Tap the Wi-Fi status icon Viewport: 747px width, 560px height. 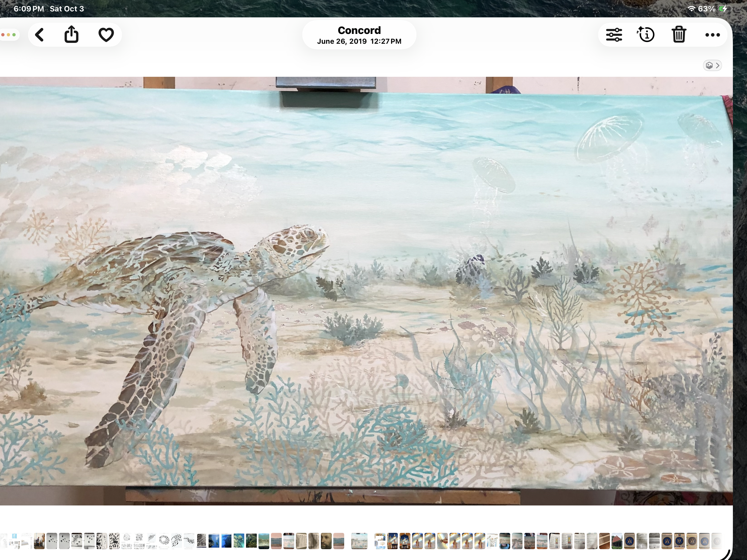(691, 9)
